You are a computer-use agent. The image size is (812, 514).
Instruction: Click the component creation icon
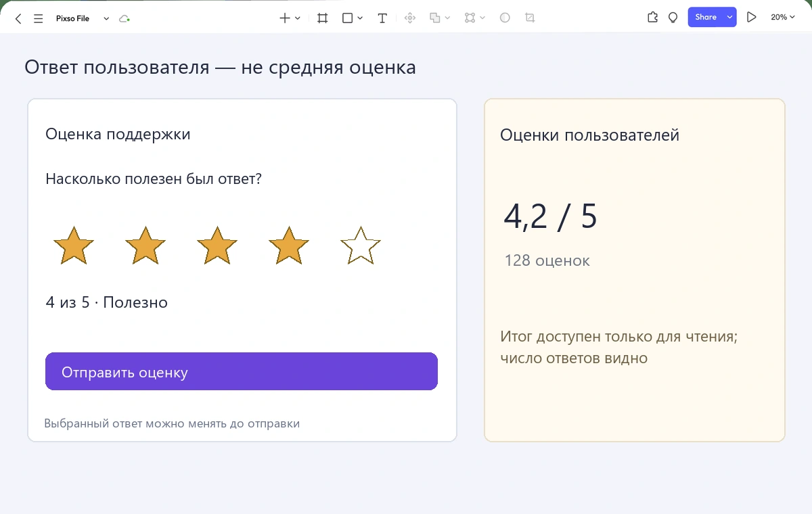click(x=409, y=18)
